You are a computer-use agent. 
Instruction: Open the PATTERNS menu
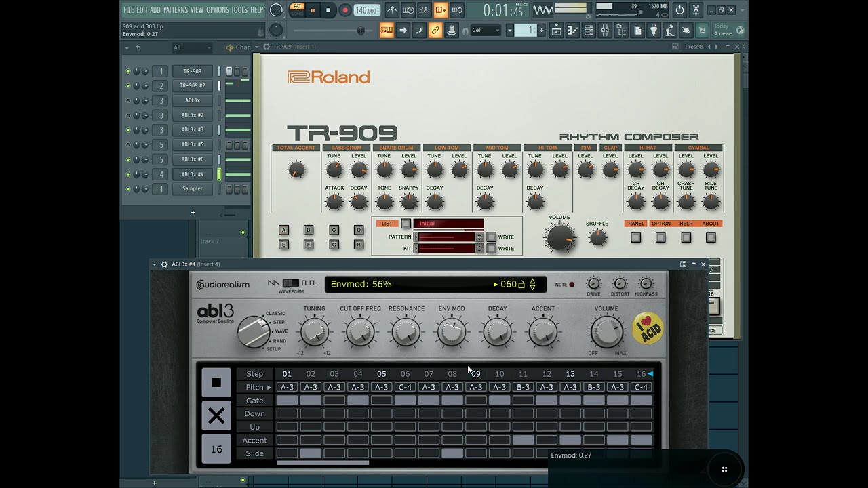(175, 10)
